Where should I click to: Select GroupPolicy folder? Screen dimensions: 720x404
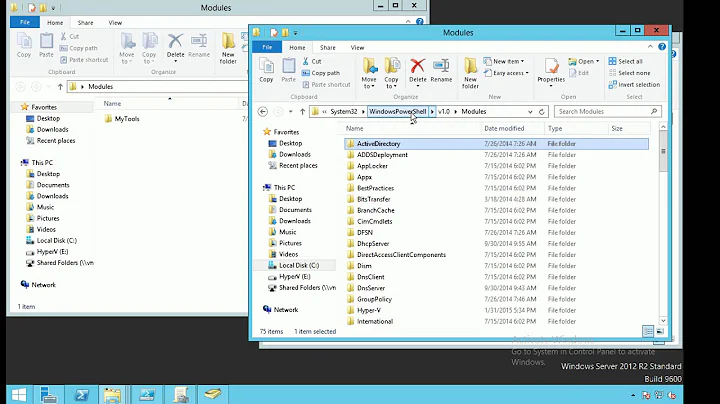tap(374, 299)
